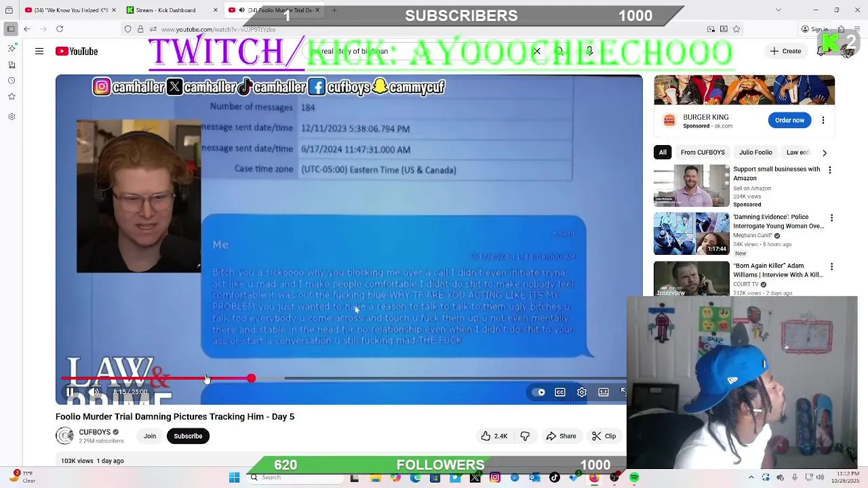Image resolution: width=868 pixels, height=488 pixels.
Task: Select the Law enforcement filter chip
Action: (x=798, y=152)
